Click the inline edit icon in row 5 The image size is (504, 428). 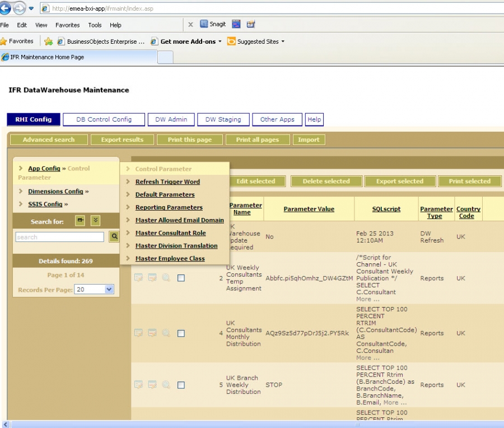152,385
